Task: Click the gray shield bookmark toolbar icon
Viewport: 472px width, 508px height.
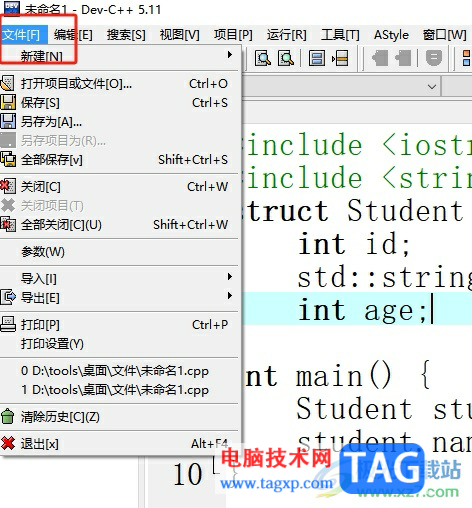Action: tap(434, 58)
